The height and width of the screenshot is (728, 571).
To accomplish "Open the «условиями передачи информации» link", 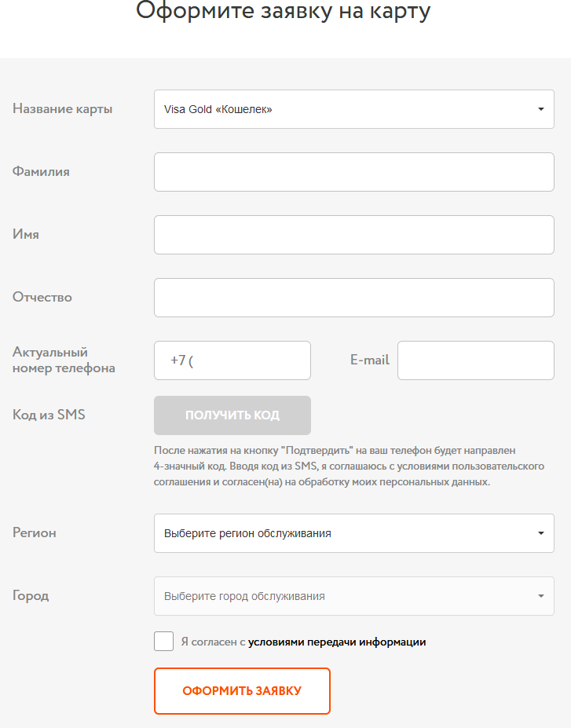I will click(337, 642).
